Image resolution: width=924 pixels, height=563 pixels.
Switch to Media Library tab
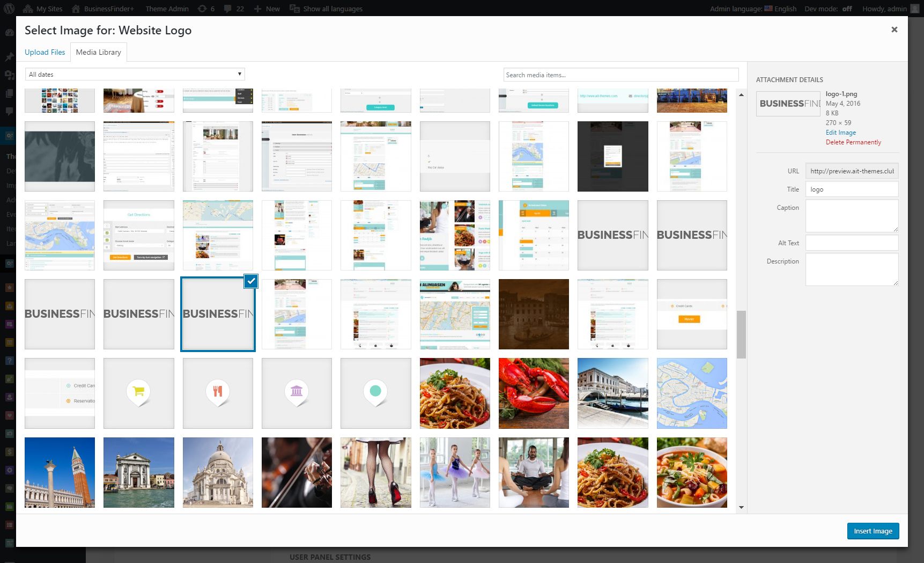98,52
